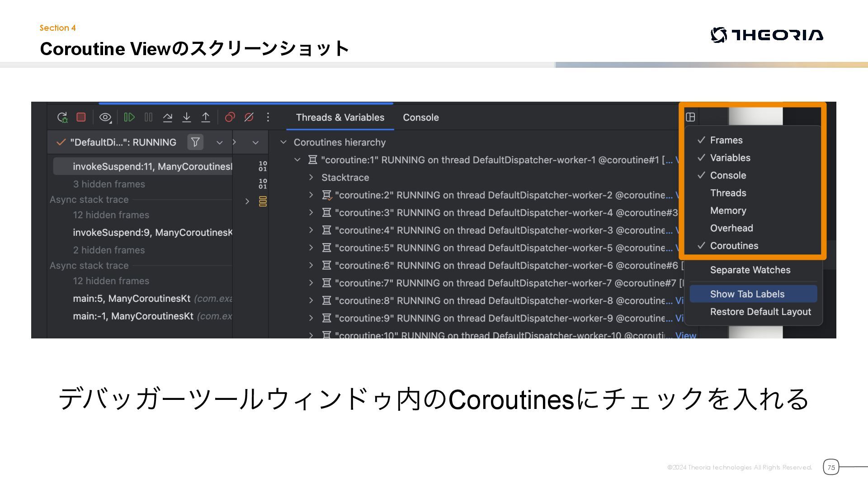Switch to the Console tab

[x=420, y=117]
